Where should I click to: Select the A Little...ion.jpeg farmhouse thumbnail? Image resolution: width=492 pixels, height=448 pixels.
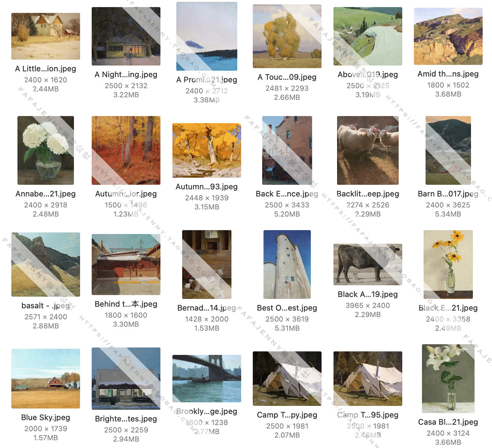pyautogui.click(x=46, y=36)
